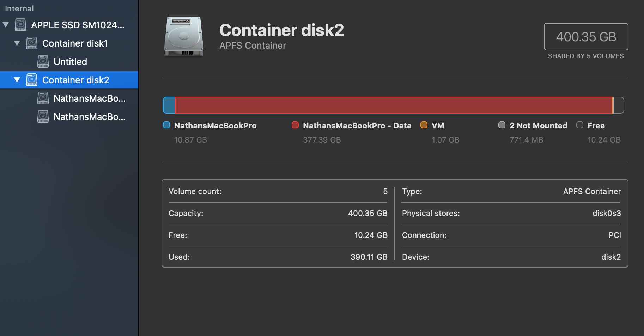Collapse the Container disk2 disclosure triangle
The height and width of the screenshot is (336, 644).
point(17,80)
